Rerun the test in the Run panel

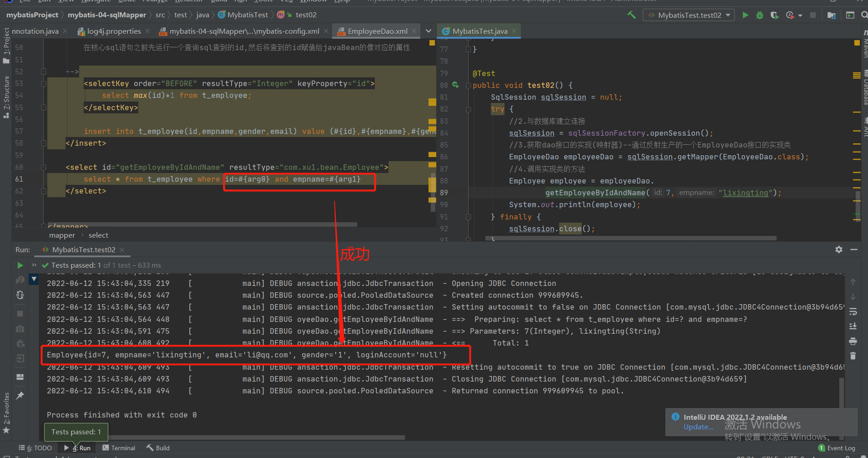(x=20, y=265)
